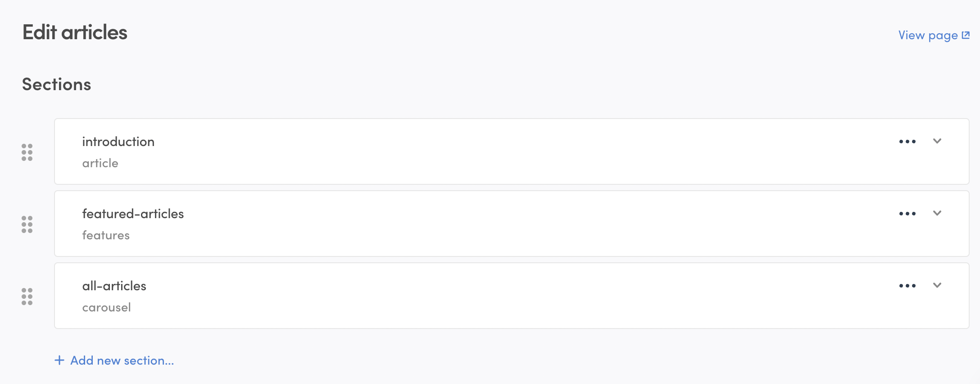Click the drag handle beside all-articles section
This screenshot has height=384, width=980.
(27, 297)
